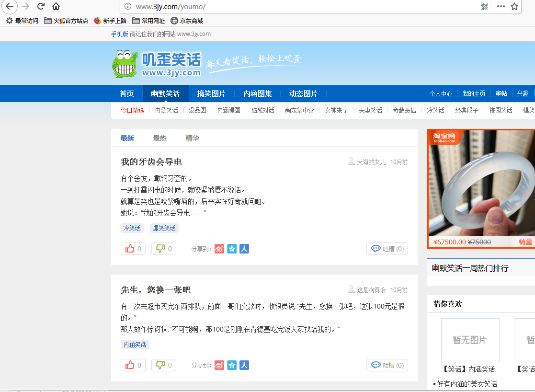Thumbs down 先生，您换一张吧 joke

tap(164, 365)
